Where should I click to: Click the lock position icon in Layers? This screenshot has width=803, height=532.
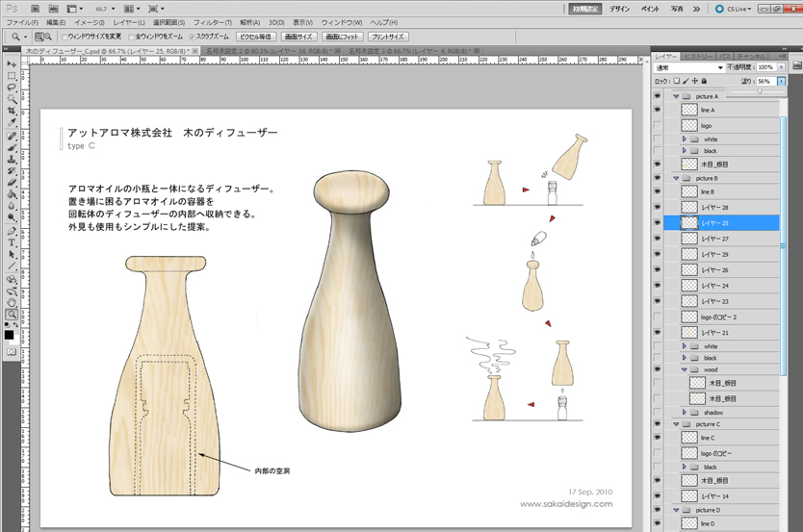pos(694,82)
